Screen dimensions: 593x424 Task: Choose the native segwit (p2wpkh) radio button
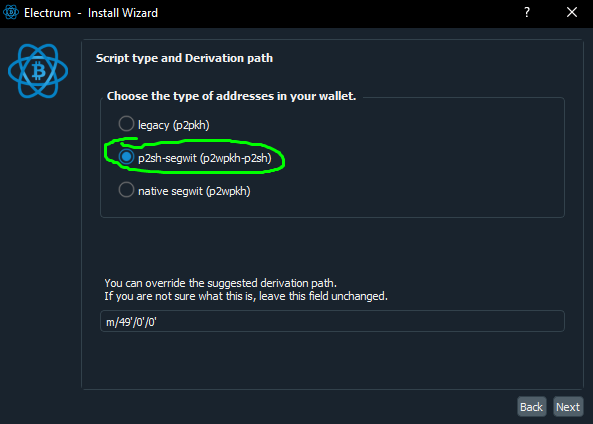(x=126, y=190)
